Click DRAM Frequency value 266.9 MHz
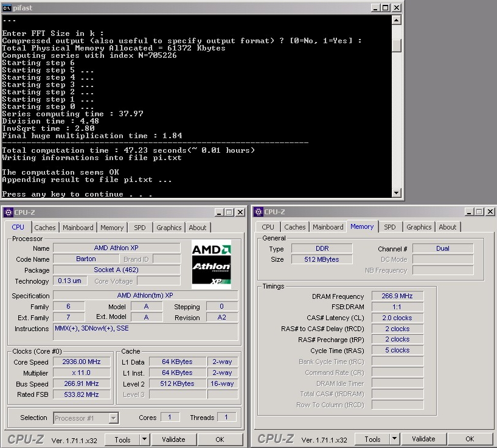Screen dimensions: 497x448 (397, 296)
